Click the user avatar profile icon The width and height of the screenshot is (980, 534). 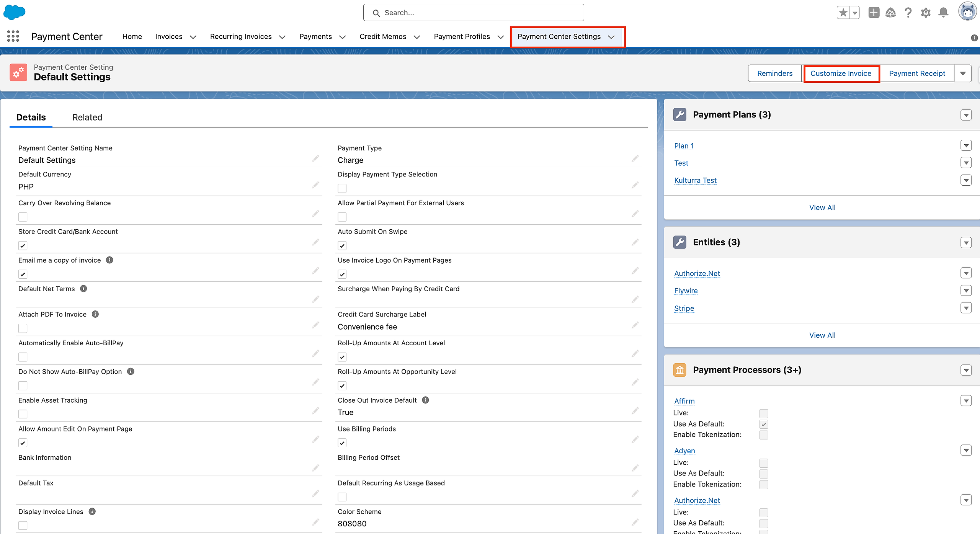[x=967, y=12]
